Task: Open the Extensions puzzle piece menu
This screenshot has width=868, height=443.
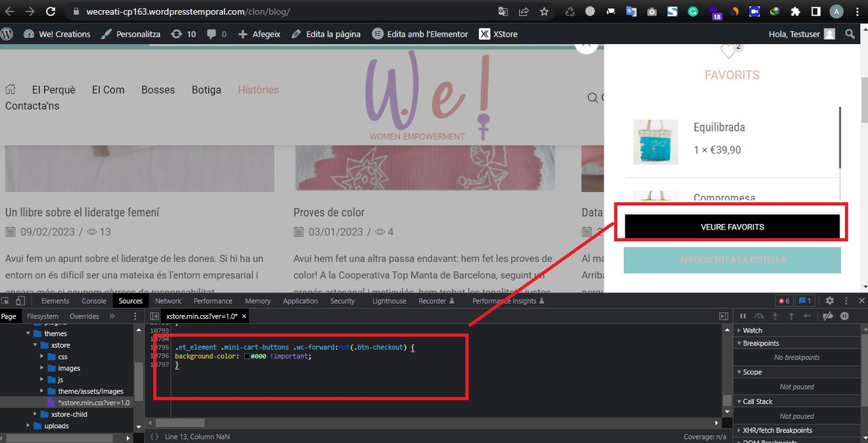Action: coord(795,12)
